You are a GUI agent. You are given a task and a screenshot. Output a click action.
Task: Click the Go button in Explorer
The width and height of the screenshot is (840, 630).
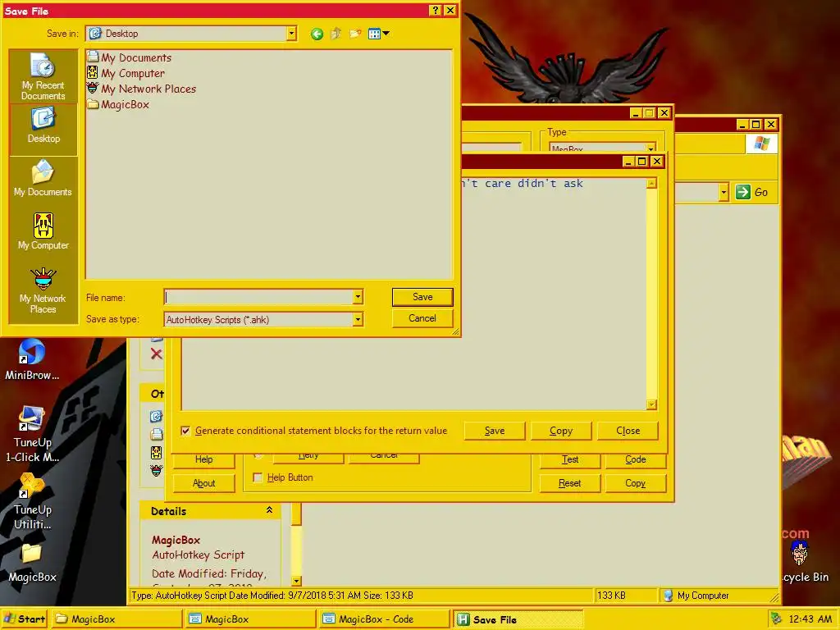[751, 192]
